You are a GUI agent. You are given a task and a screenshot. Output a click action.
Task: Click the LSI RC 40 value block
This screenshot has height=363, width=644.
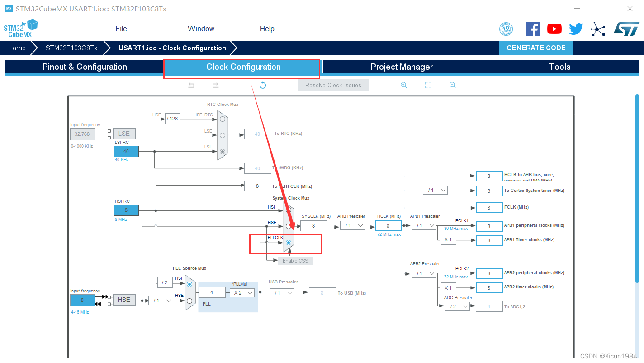click(x=126, y=151)
